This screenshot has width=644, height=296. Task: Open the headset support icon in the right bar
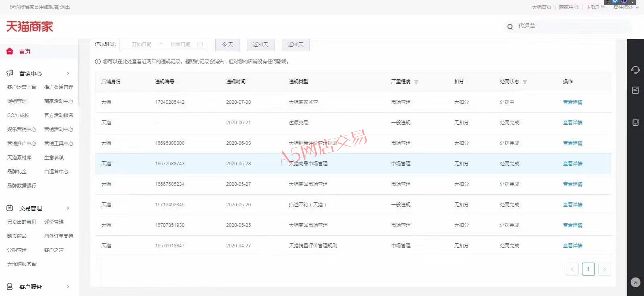(x=636, y=70)
